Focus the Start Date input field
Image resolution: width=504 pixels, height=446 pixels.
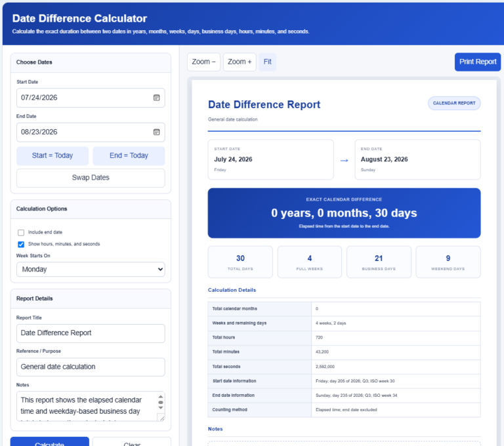(x=91, y=98)
